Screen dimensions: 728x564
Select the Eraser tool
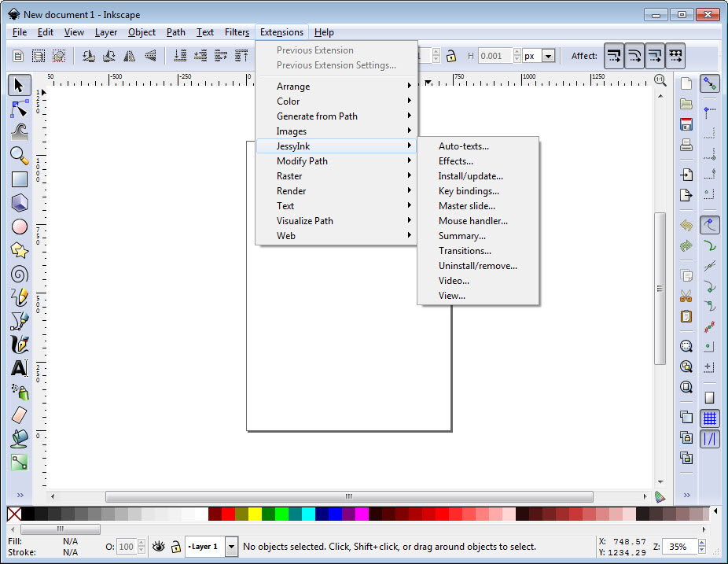(x=19, y=415)
